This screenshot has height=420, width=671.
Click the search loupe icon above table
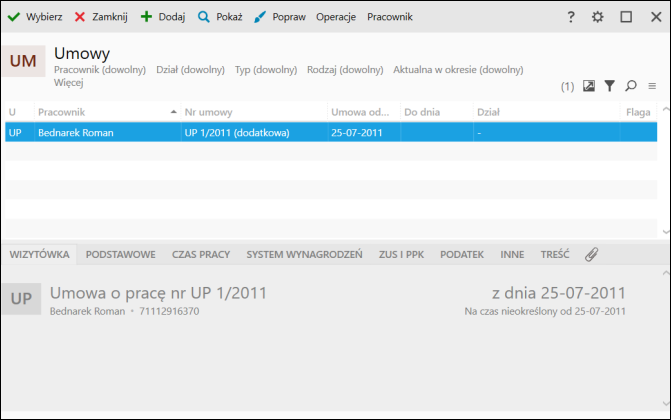[x=630, y=86]
